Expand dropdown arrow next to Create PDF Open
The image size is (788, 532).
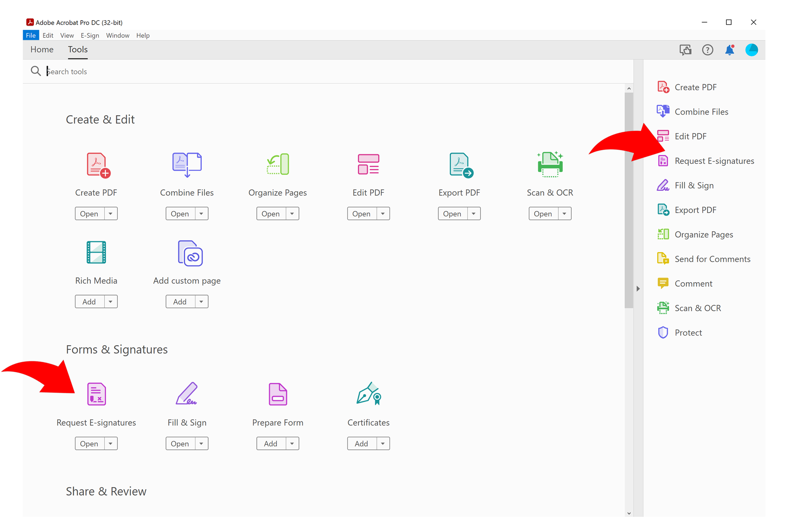(x=111, y=214)
